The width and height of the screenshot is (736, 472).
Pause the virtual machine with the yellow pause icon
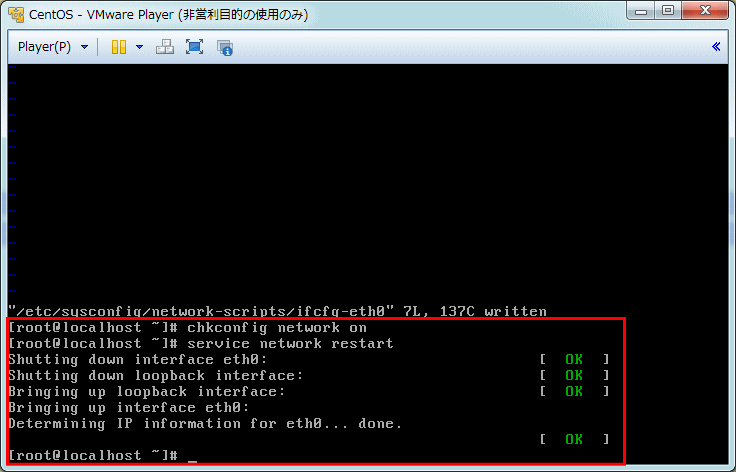point(119,47)
